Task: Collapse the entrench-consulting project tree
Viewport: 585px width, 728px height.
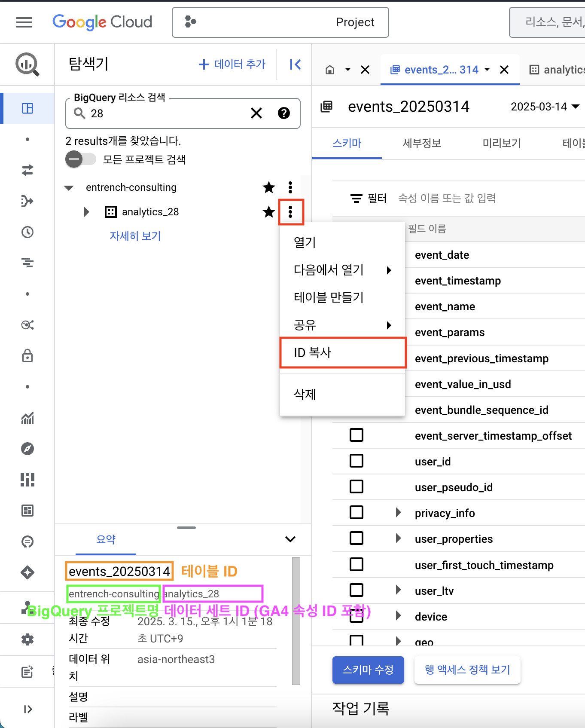Action: point(69,188)
